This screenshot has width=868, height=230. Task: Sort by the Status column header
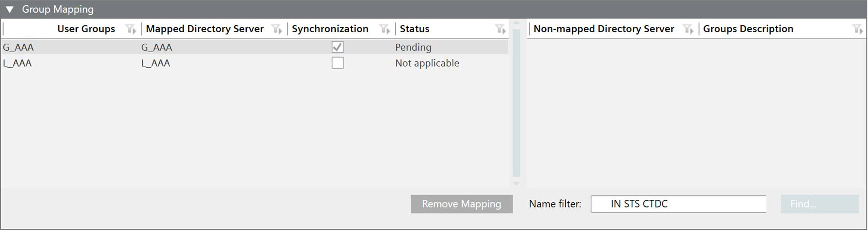pos(414,29)
